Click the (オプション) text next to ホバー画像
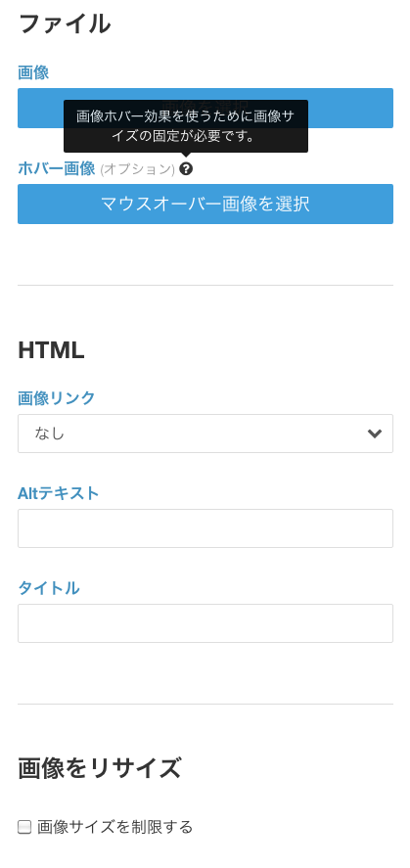The width and height of the screenshot is (410, 868). (x=137, y=169)
